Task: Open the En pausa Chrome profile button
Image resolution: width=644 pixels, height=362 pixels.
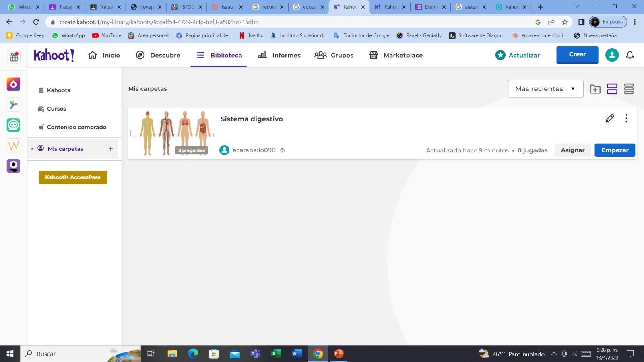Action: point(608,22)
